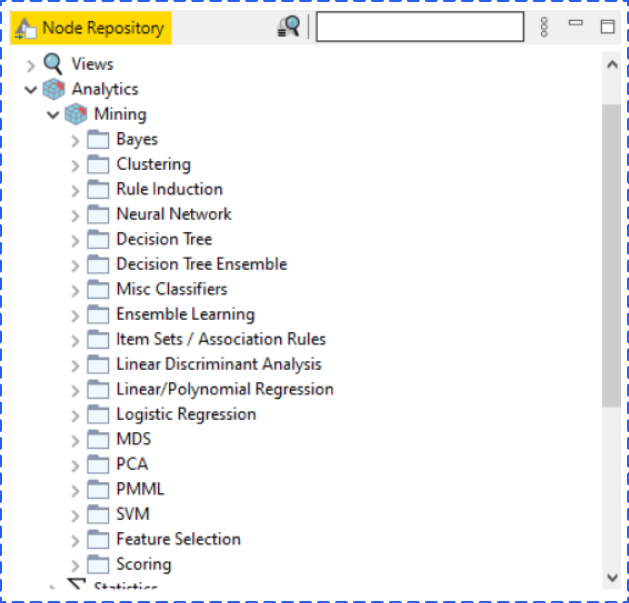Click the SVM folder icon
The width and height of the screenshot is (629, 603).
pos(98,514)
